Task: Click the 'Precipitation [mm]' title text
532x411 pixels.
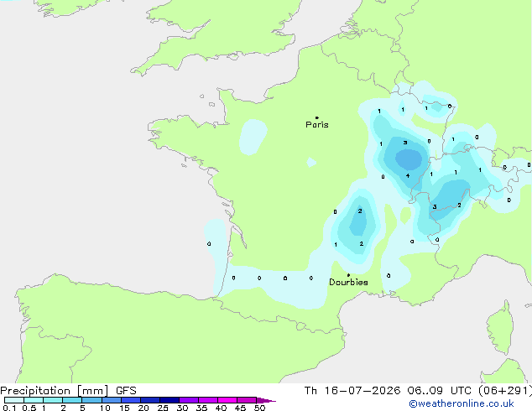Action: [55, 391]
